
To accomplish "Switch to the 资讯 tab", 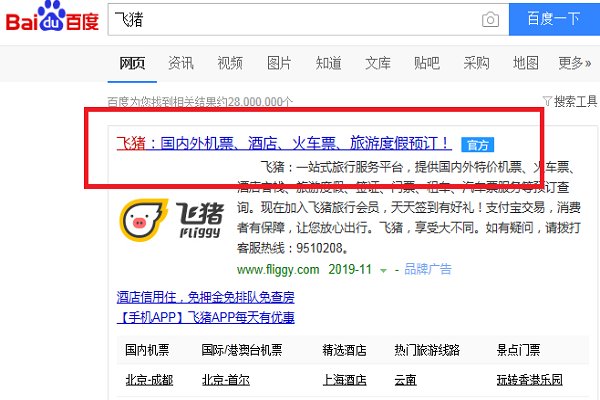I will (x=181, y=63).
